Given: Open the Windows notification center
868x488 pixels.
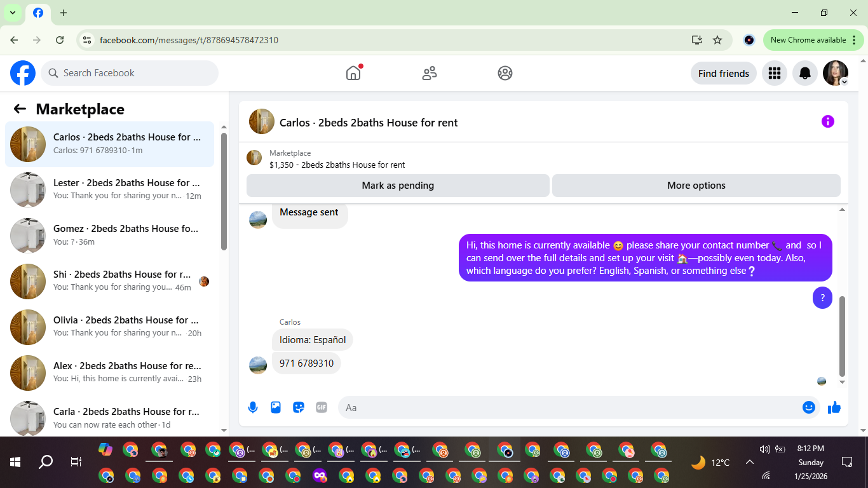Looking at the screenshot, I should [x=847, y=462].
